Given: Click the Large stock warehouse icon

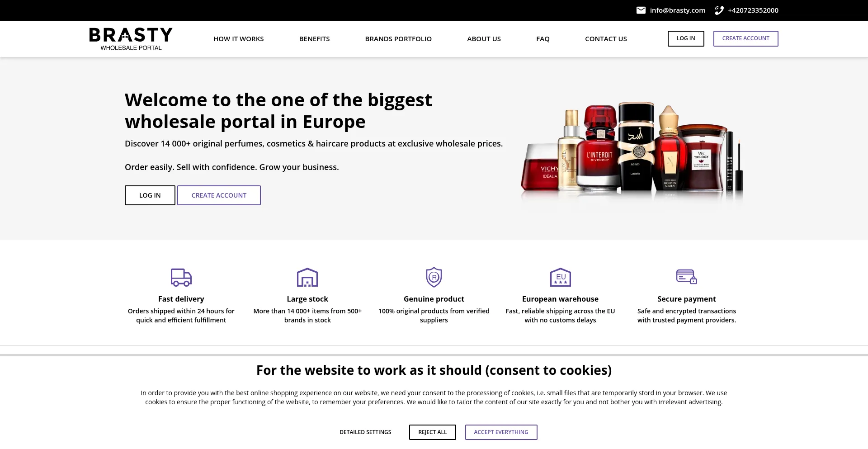Looking at the screenshot, I should coord(307,277).
